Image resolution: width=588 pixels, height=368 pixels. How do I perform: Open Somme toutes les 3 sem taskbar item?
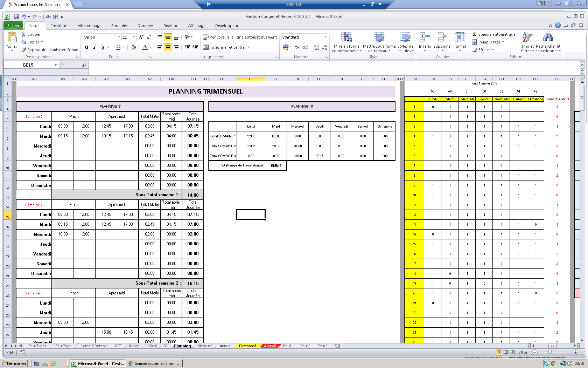pos(154,363)
